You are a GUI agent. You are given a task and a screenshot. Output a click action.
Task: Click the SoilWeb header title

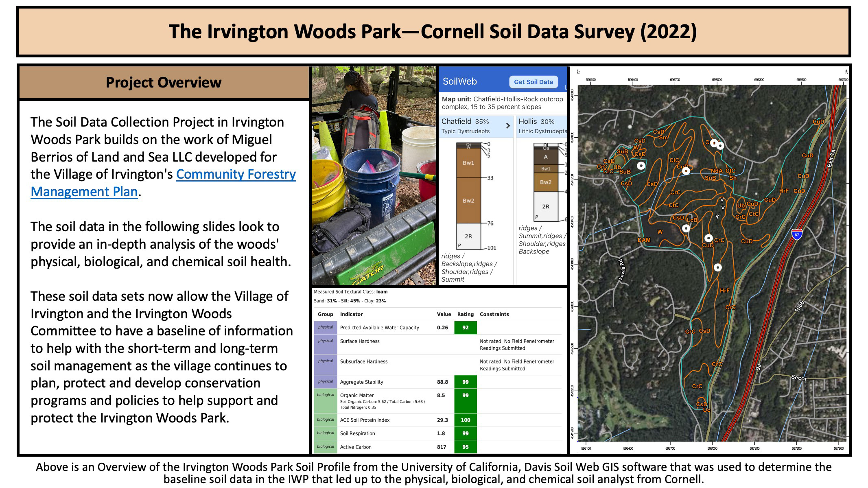(x=459, y=81)
